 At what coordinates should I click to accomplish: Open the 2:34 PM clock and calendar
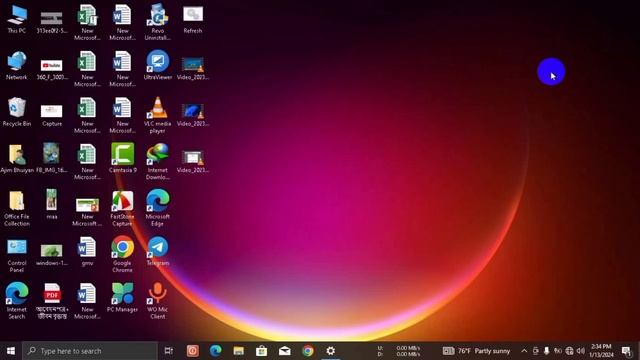point(601,351)
